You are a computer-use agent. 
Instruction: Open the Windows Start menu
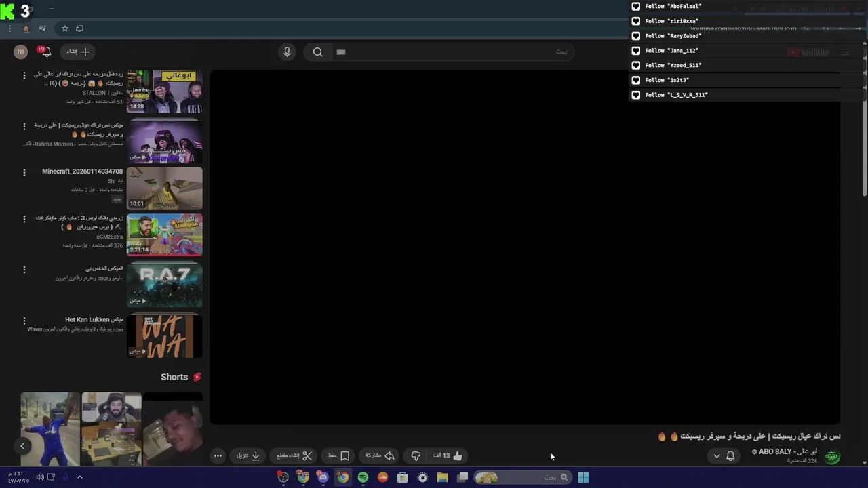tap(583, 477)
